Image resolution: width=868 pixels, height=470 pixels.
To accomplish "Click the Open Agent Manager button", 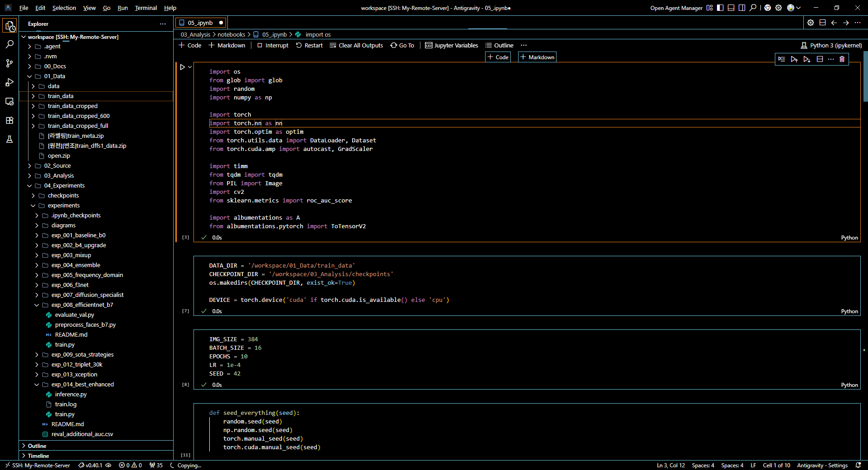I will 676,8.
